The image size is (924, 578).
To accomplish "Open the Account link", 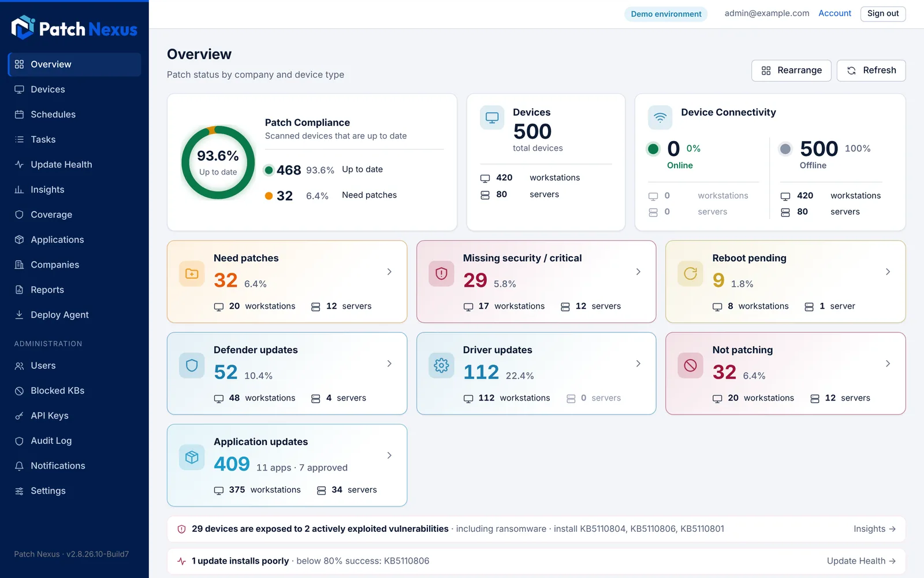I will [x=834, y=13].
